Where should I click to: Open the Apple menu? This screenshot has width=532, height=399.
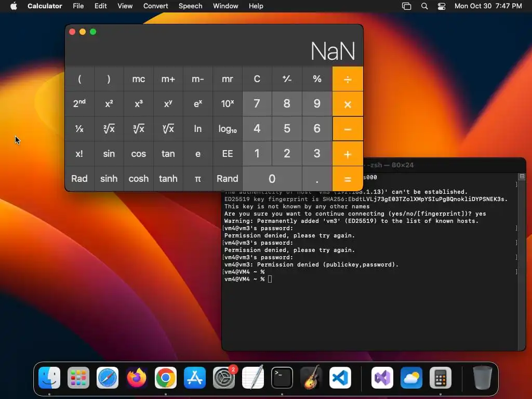[14, 6]
